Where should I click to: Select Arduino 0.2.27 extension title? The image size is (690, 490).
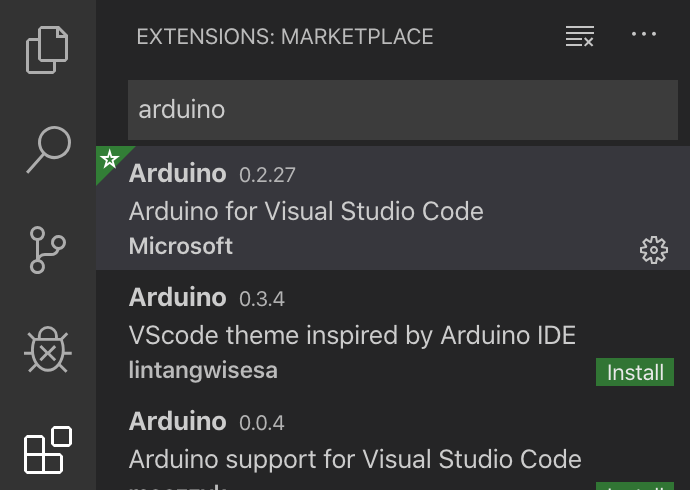click(x=177, y=173)
